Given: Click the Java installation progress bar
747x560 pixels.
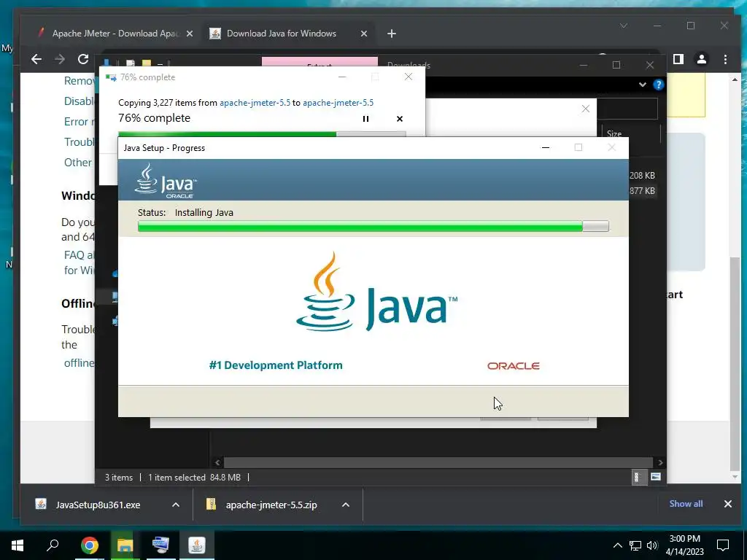Looking at the screenshot, I should [x=373, y=226].
